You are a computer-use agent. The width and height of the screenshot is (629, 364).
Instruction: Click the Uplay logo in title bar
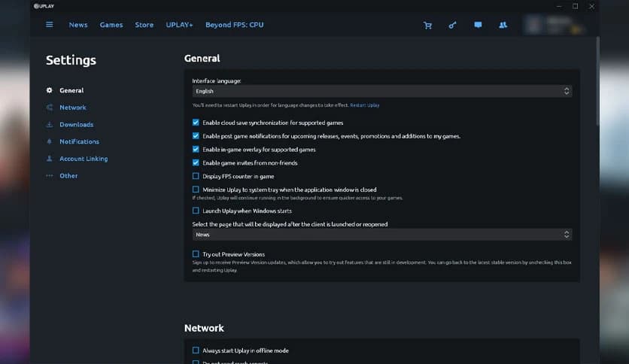coord(44,6)
